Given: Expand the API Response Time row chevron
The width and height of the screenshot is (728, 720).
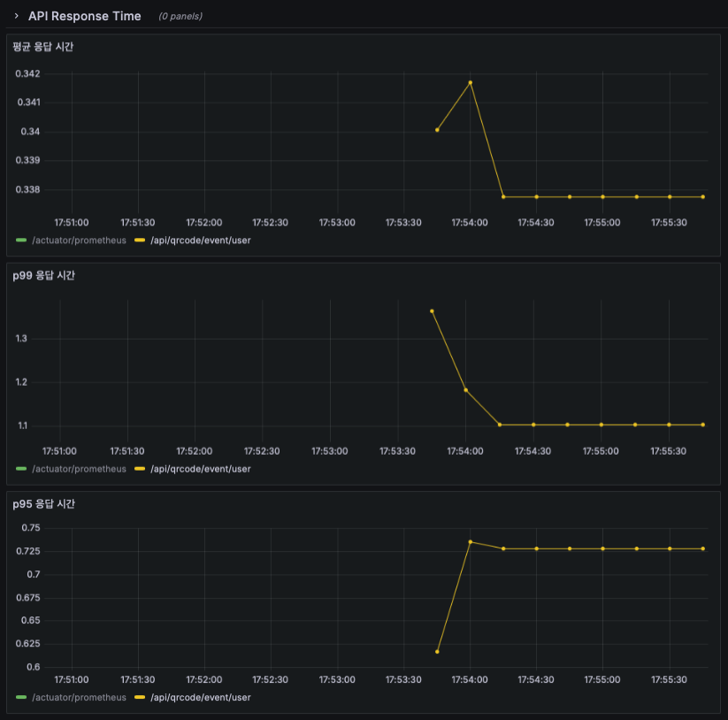Looking at the screenshot, I should 16,16.
